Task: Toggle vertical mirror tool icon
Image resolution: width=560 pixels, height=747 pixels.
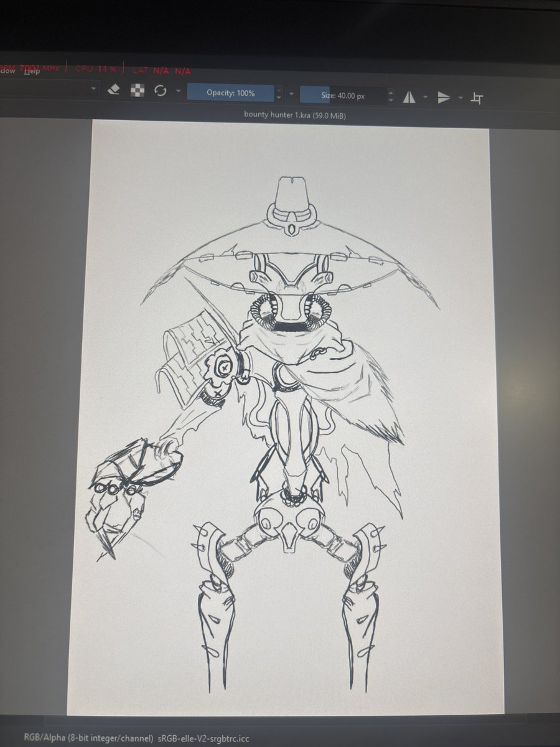Action: [x=444, y=97]
